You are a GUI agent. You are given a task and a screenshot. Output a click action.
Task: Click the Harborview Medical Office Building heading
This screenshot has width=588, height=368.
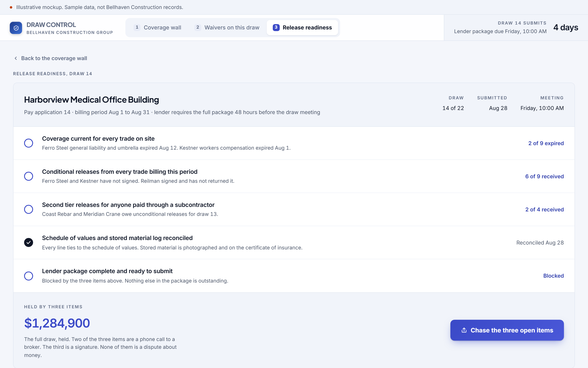tap(92, 100)
